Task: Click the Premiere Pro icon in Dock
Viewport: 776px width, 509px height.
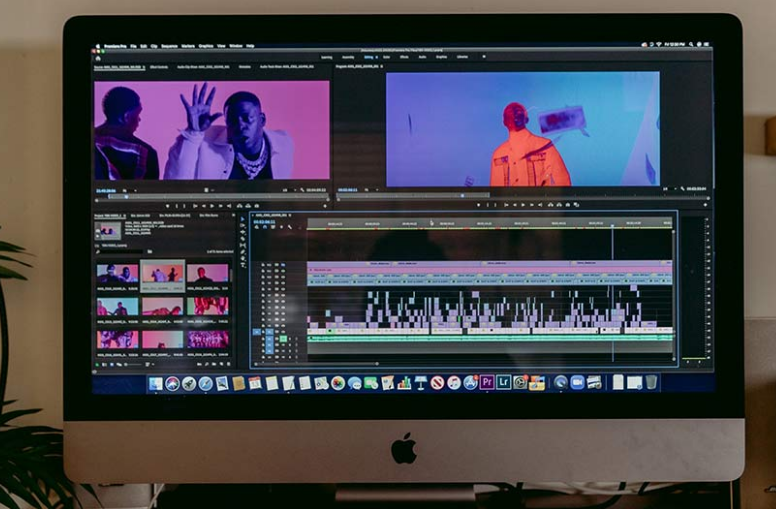Action: [x=487, y=382]
